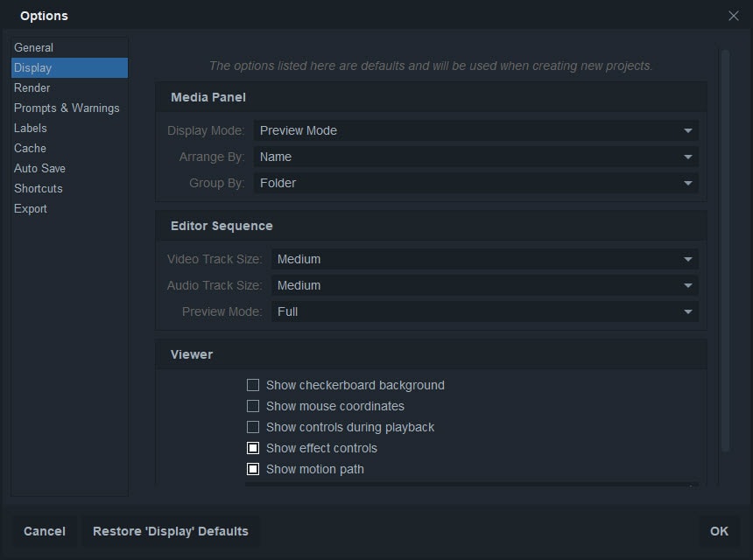Close the Options dialog with X
The image size is (753, 560).
click(734, 16)
